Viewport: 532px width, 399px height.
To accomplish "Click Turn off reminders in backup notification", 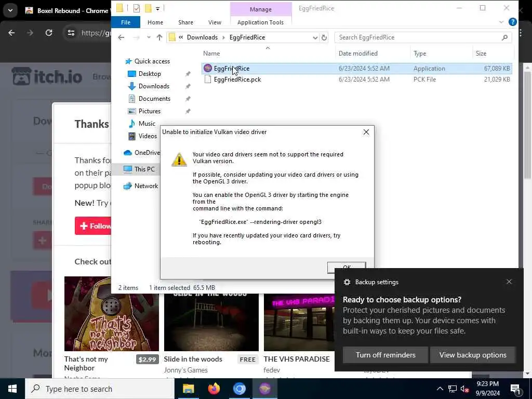I will tap(385, 355).
